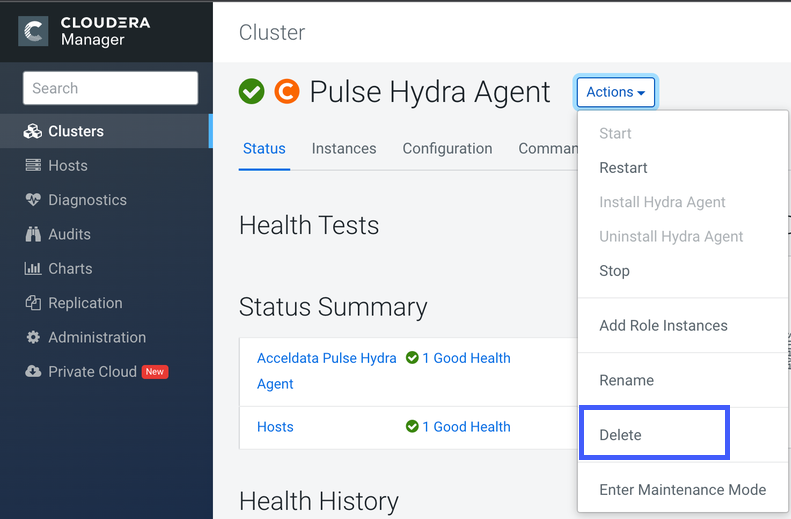This screenshot has width=791, height=519.
Task: Click the Hosts server icon
Action: [x=33, y=165]
